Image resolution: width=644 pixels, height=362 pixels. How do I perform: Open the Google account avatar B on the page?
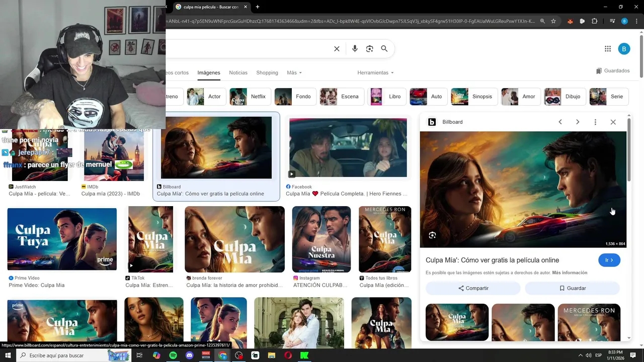(624, 49)
